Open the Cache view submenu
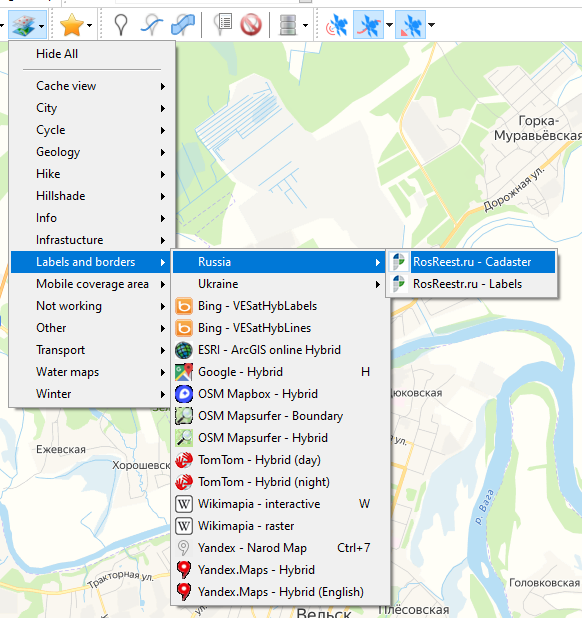The height and width of the screenshot is (618, 582). [x=92, y=86]
